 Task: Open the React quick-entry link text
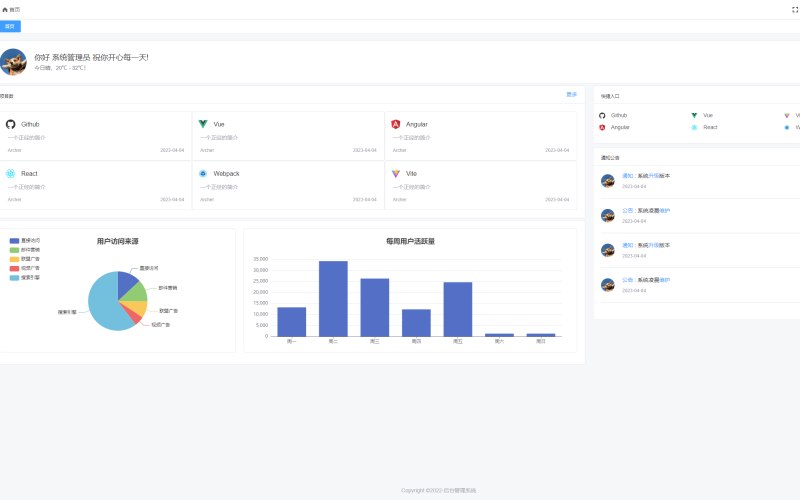pyautogui.click(x=710, y=128)
